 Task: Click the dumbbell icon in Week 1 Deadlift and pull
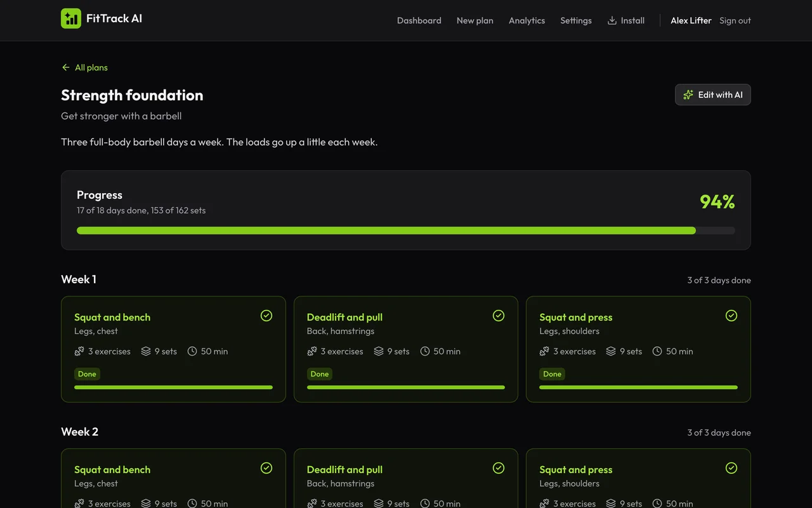(x=312, y=351)
